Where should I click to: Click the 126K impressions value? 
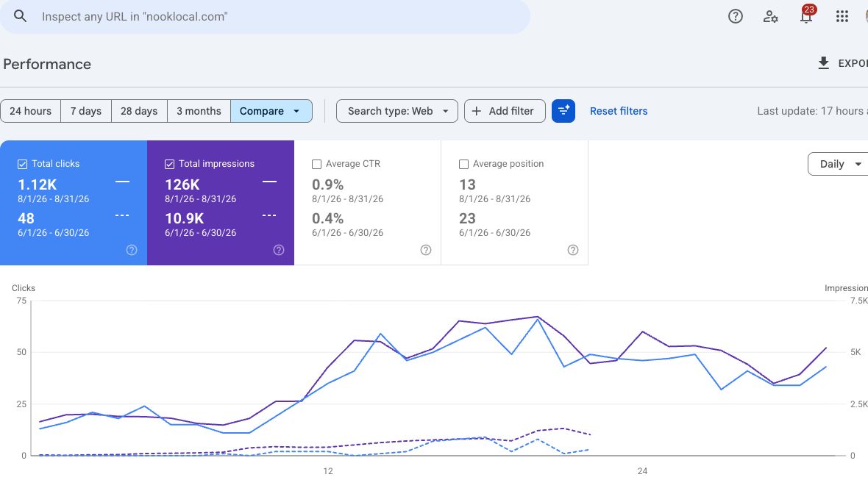(x=182, y=184)
